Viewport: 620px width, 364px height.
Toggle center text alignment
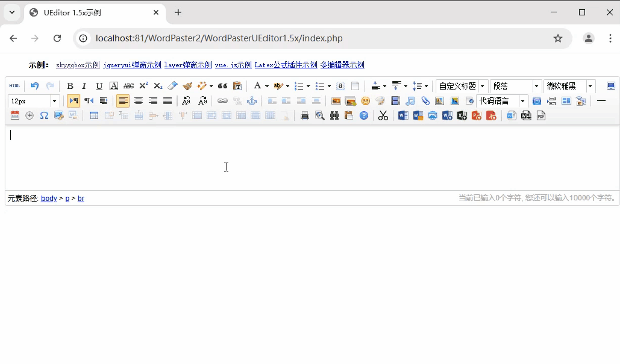point(138,101)
